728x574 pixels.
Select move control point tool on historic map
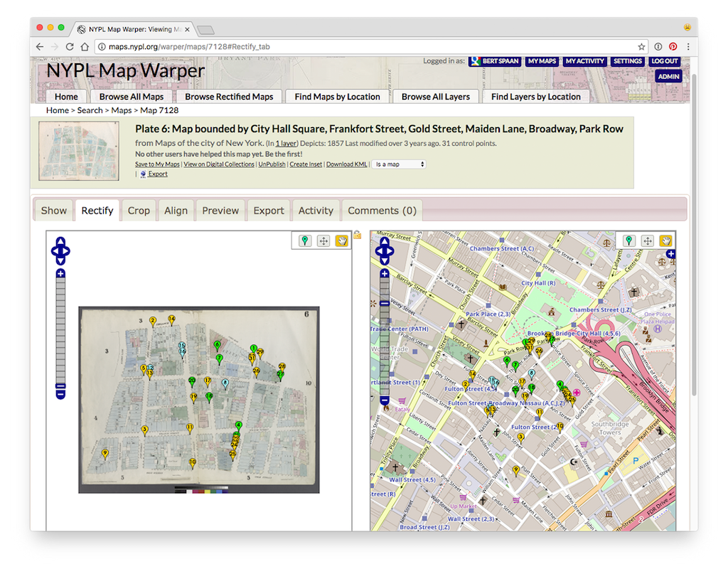(323, 240)
